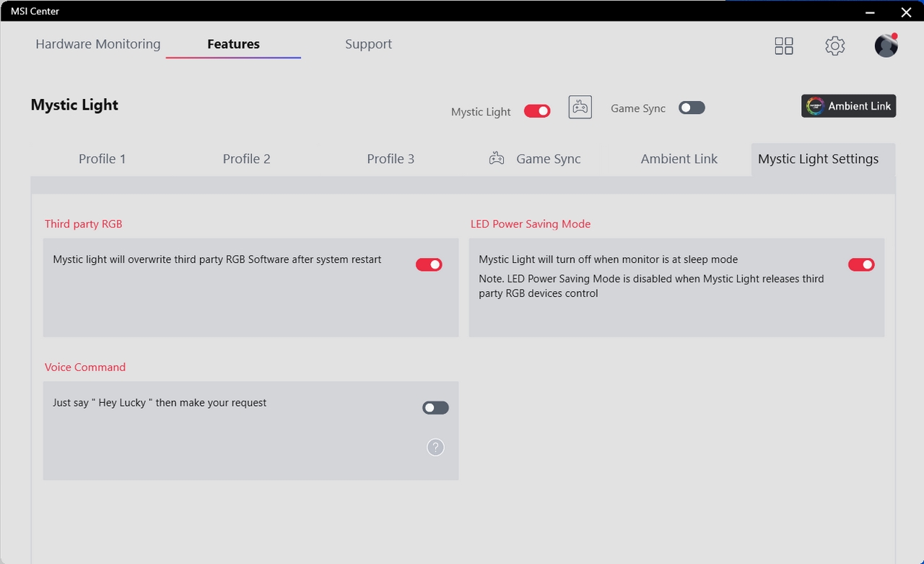Viewport: 924px width, 564px height.
Task: Click the Ambient Link button
Action: tap(849, 106)
